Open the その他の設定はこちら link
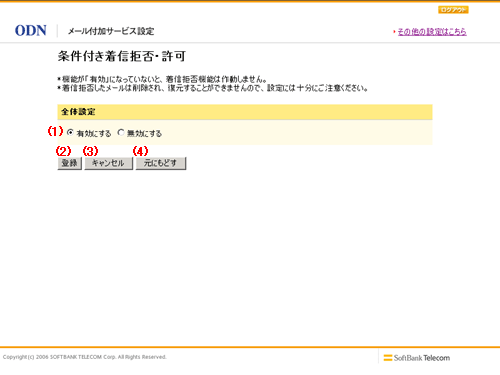The height and width of the screenshot is (375, 500). 432,32
